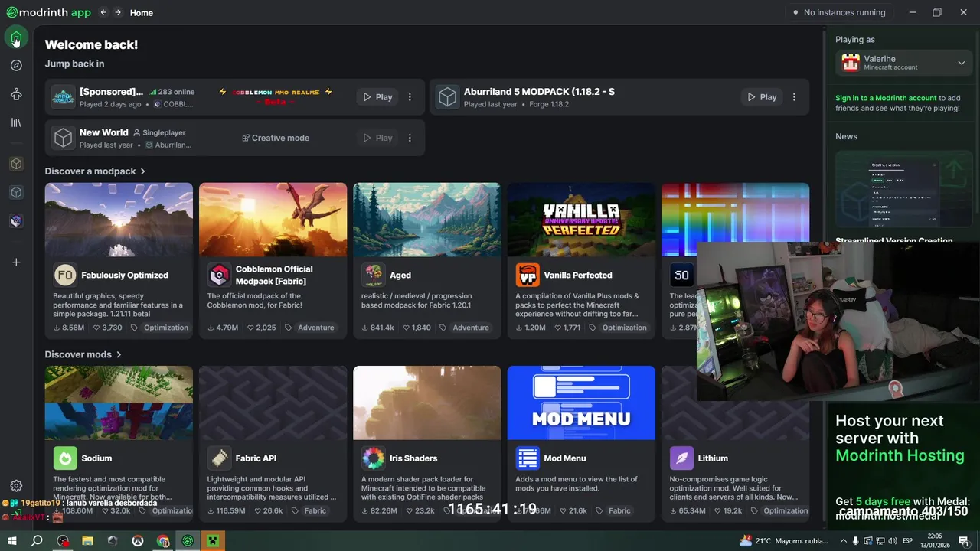Image resolution: width=980 pixels, height=551 pixels.
Task: Open the Iris Shaders banner image
Action: [427, 403]
